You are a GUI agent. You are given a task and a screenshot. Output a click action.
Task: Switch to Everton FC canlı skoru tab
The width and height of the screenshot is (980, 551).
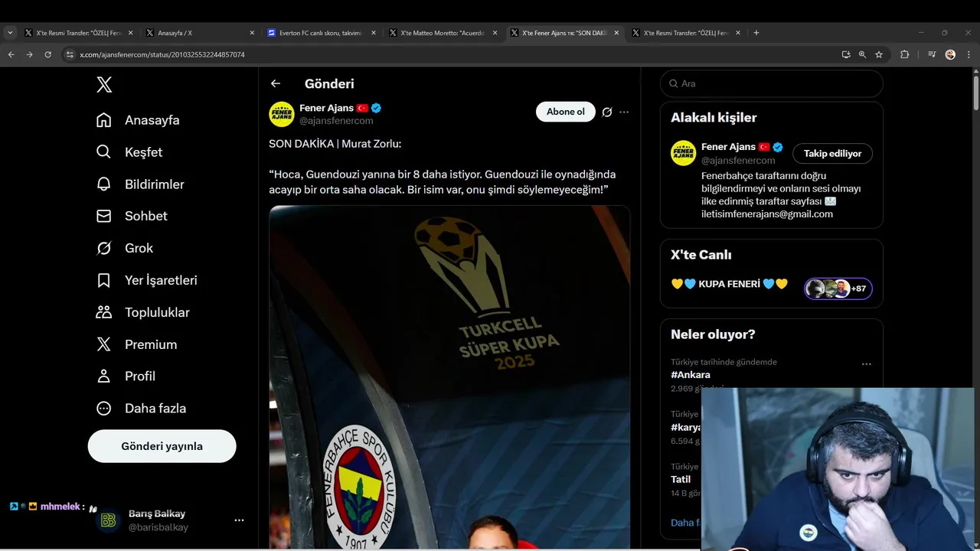point(322,33)
